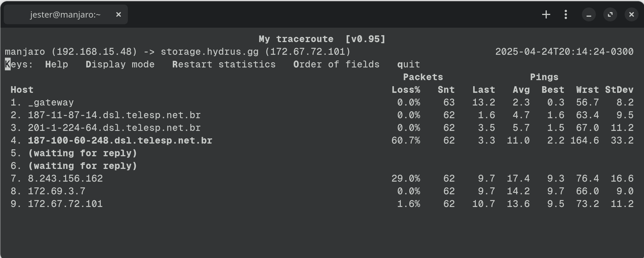
Task: Click the quit option
Action: [409, 64]
